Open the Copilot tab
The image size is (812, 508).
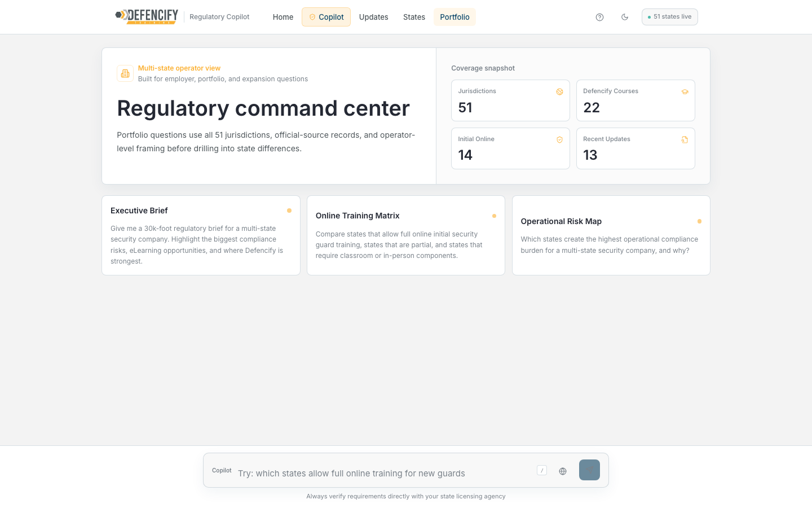point(326,17)
